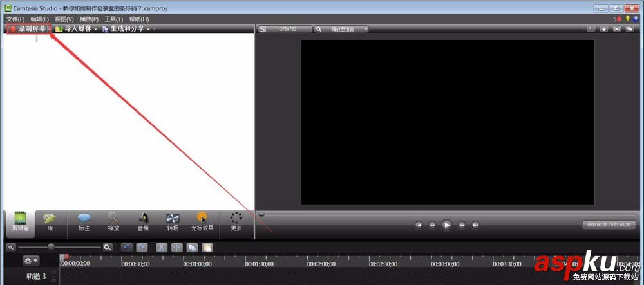Open the 光标效果 cursor effects tab
644x285 pixels.
[x=202, y=222]
